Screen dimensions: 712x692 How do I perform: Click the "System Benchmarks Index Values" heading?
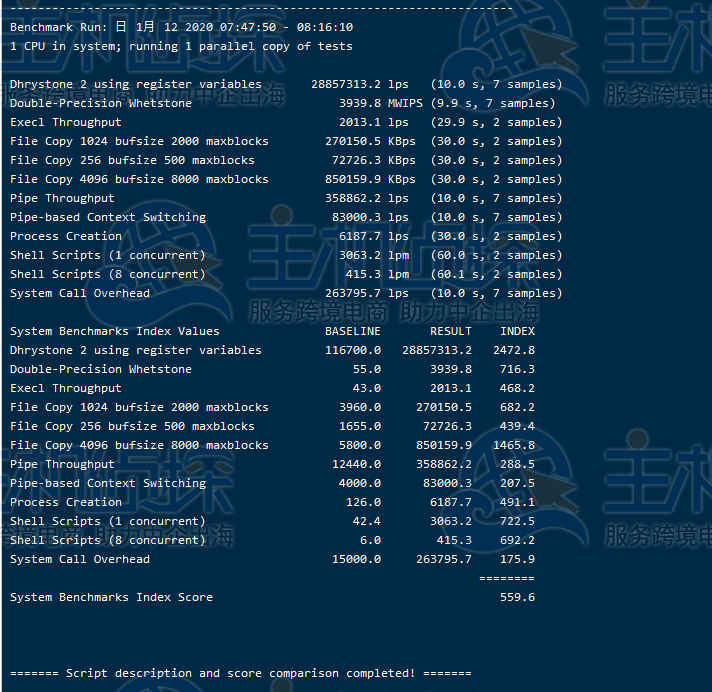click(115, 331)
